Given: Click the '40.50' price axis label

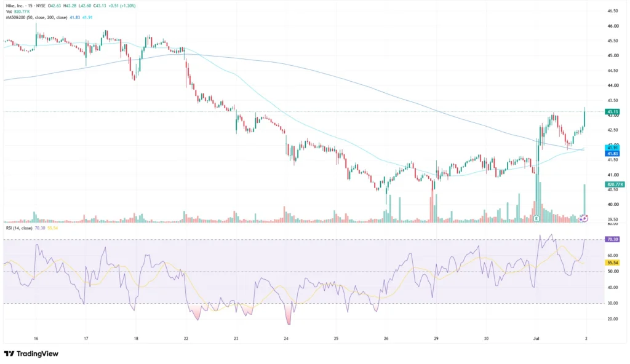Looking at the screenshot, I should tap(613, 190).
